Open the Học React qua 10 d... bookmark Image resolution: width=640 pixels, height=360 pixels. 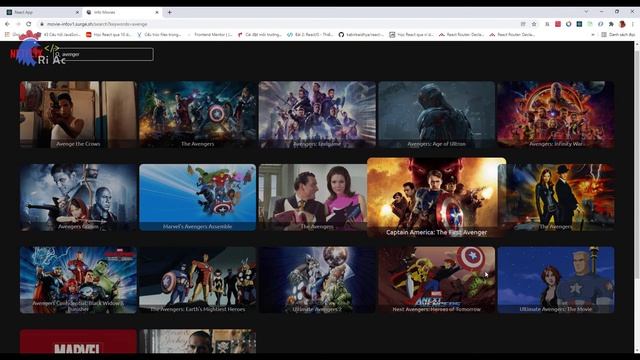click(x=109, y=35)
